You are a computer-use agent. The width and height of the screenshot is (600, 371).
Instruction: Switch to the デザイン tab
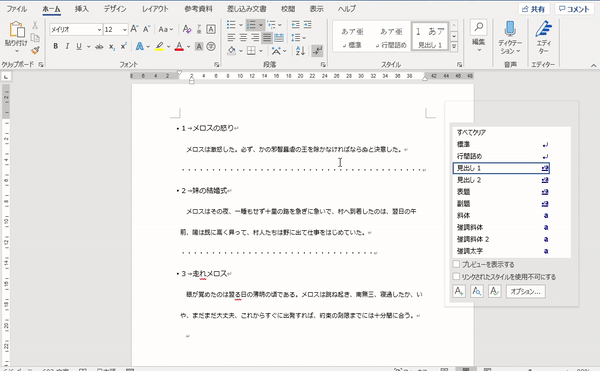pyautogui.click(x=115, y=9)
